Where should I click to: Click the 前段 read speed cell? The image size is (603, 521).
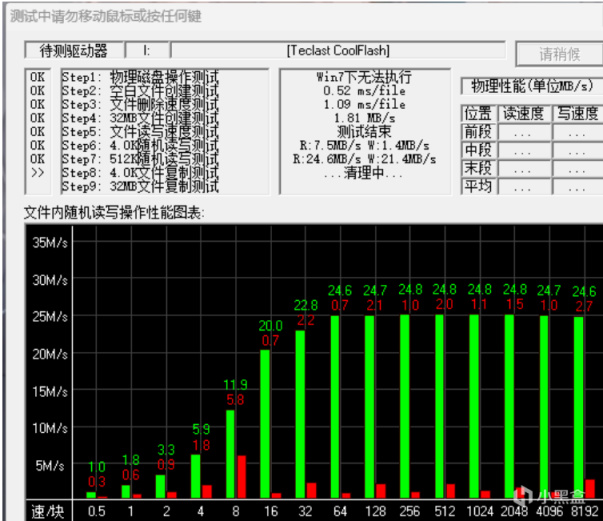coord(524,132)
